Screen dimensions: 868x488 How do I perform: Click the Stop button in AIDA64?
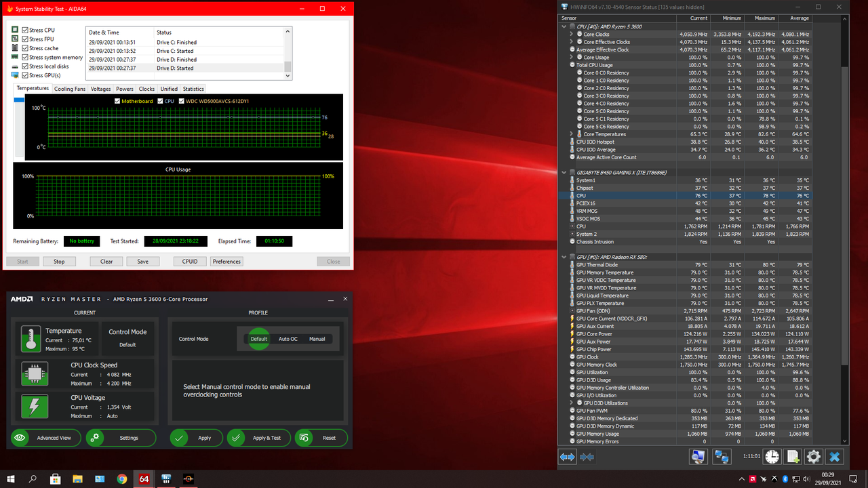coord(59,261)
